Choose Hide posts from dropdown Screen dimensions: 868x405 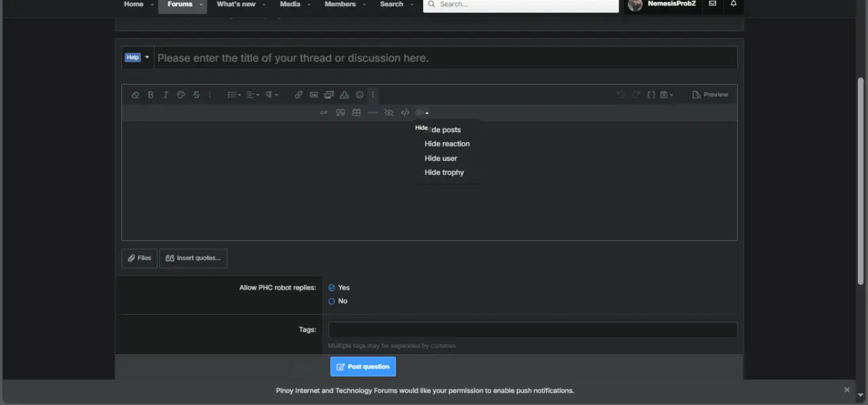(x=448, y=130)
